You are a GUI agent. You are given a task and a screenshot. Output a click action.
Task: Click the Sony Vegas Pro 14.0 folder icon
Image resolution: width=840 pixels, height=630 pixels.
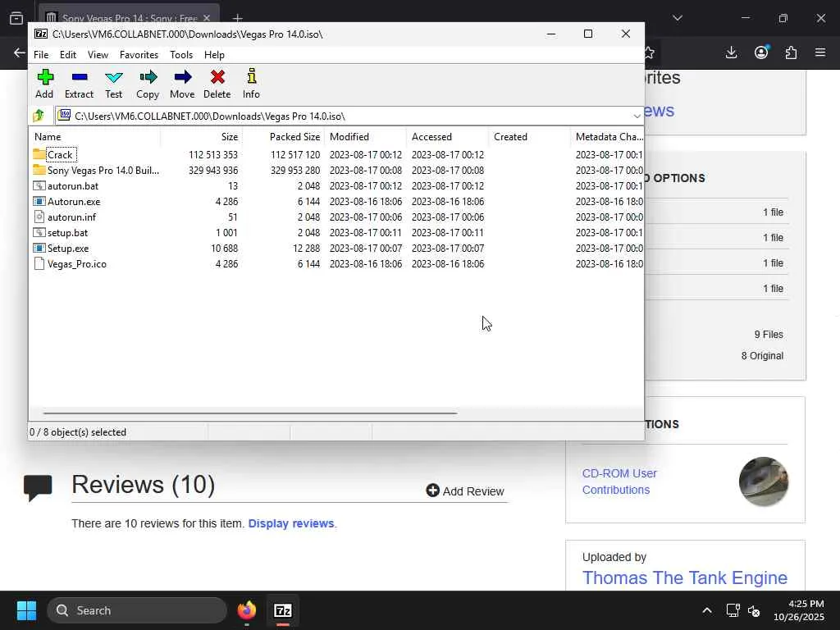coord(39,170)
